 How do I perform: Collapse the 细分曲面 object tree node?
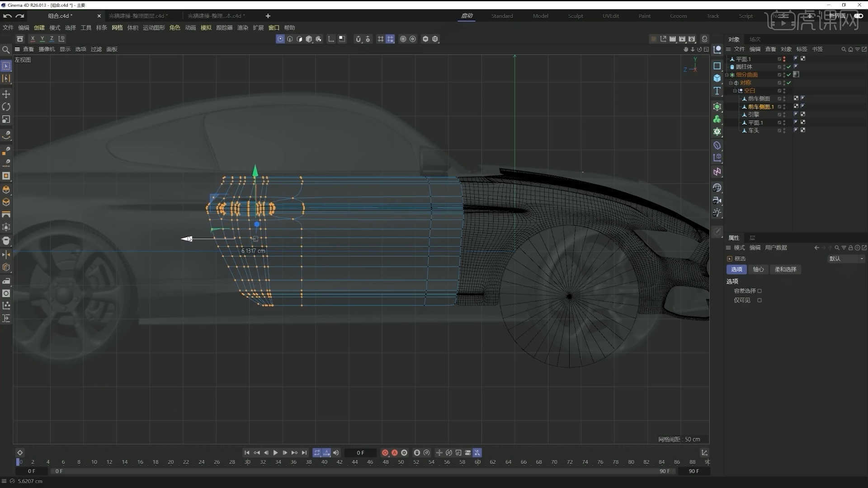tap(727, 75)
